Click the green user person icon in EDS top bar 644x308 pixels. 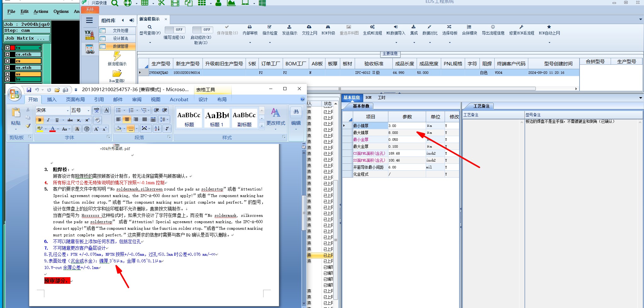point(219,3)
